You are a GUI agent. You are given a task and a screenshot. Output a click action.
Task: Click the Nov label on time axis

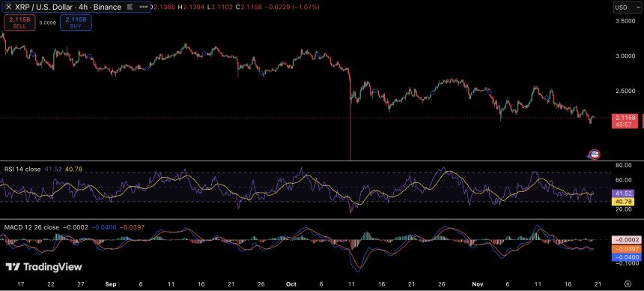pos(477,284)
